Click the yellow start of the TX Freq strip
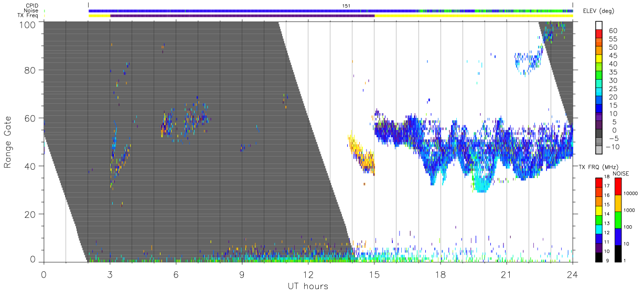This screenshot has width=644, height=297. 99,16
